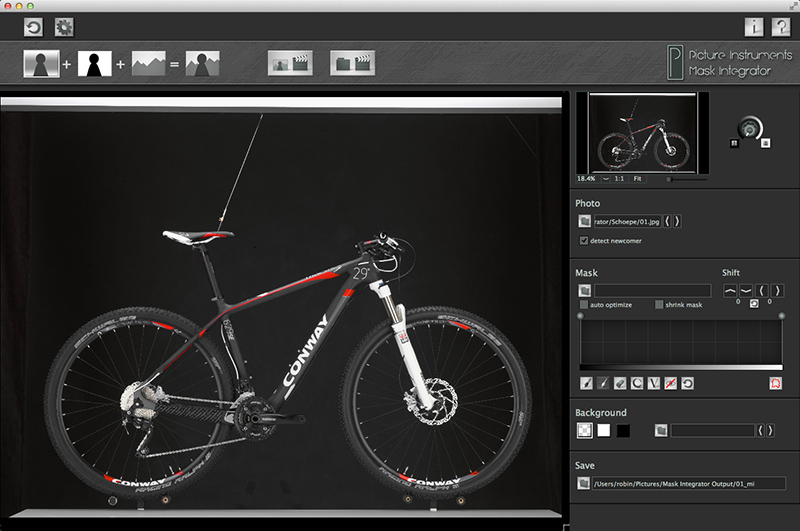The width and height of the screenshot is (800, 531).
Task: Open the Mask folder browse icon
Action: pyautogui.click(x=585, y=291)
